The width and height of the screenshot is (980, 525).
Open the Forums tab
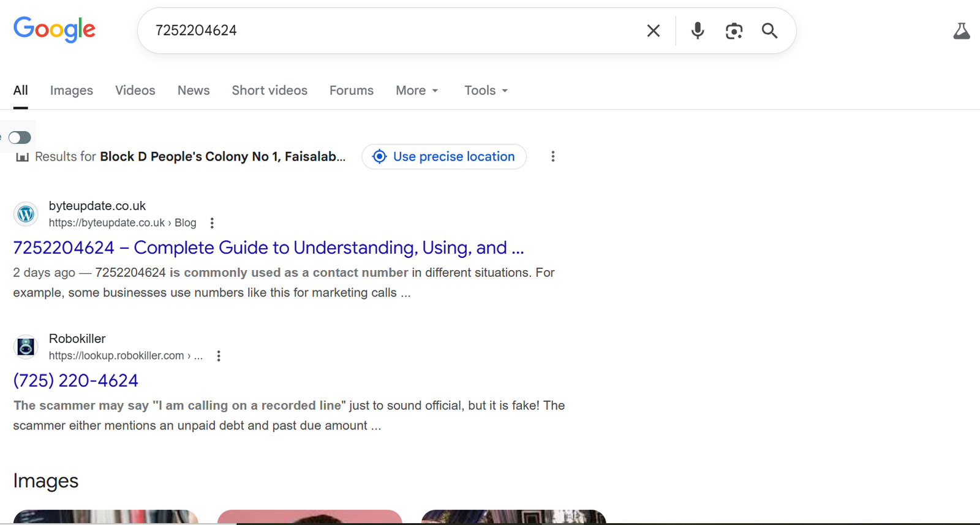click(x=352, y=91)
